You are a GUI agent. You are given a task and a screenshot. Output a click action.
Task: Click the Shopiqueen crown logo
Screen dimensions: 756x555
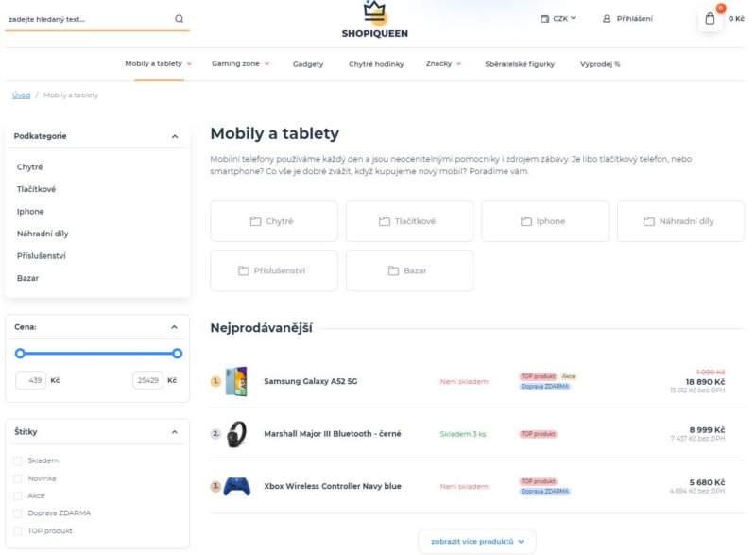[x=374, y=19]
